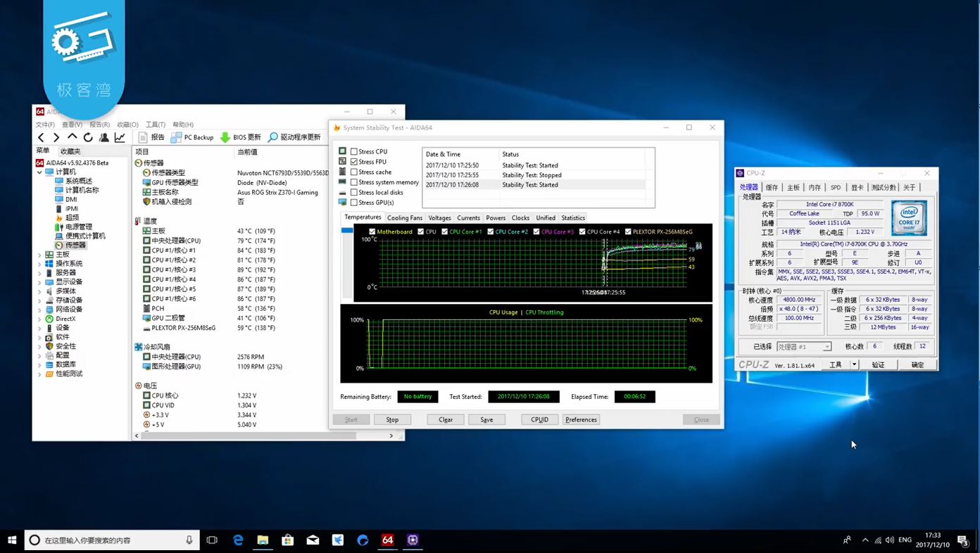Click the blue slider beside temperature graph

(x=346, y=231)
